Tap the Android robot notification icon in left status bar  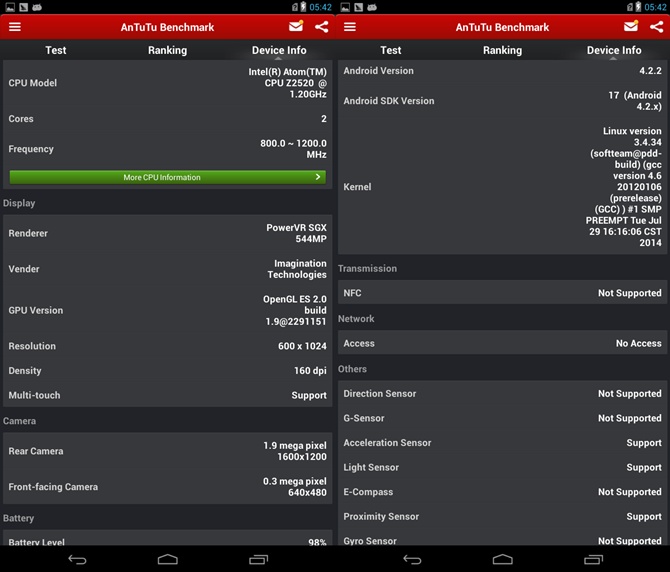point(37,7)
